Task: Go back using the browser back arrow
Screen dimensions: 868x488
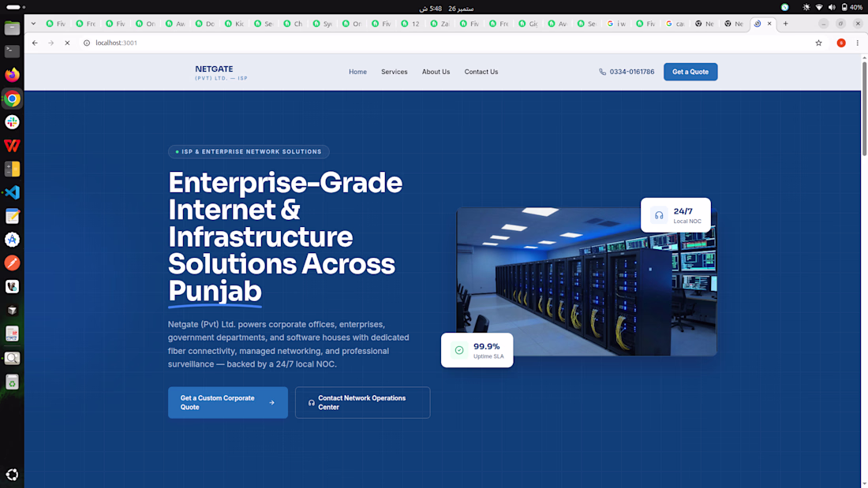Action: 35,43
